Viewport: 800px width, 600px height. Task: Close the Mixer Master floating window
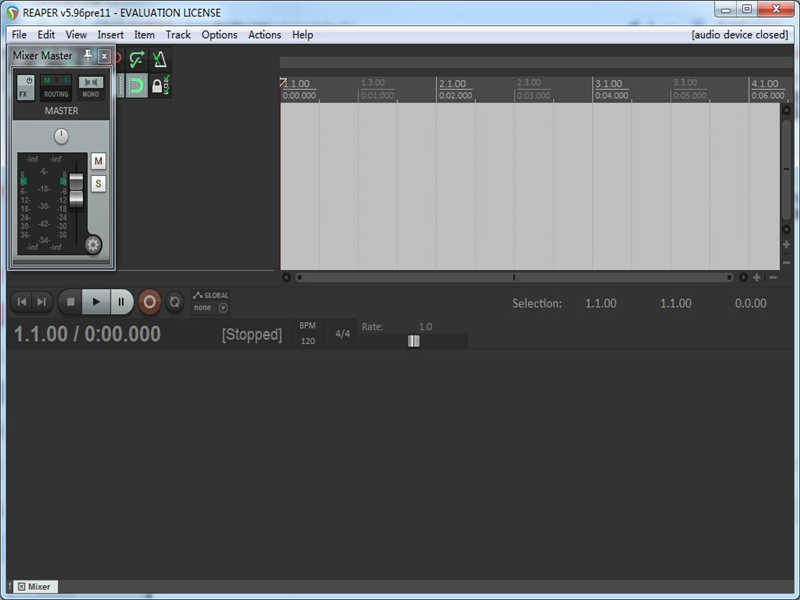tap(104, 56)
